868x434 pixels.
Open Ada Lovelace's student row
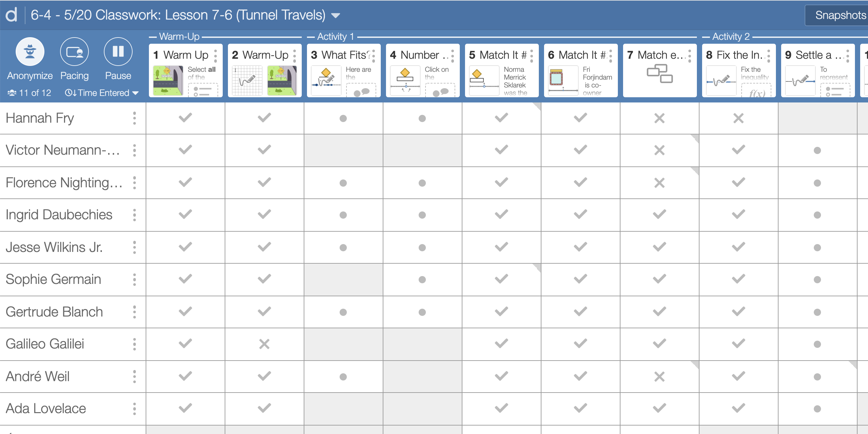click(x=46, y=409)
